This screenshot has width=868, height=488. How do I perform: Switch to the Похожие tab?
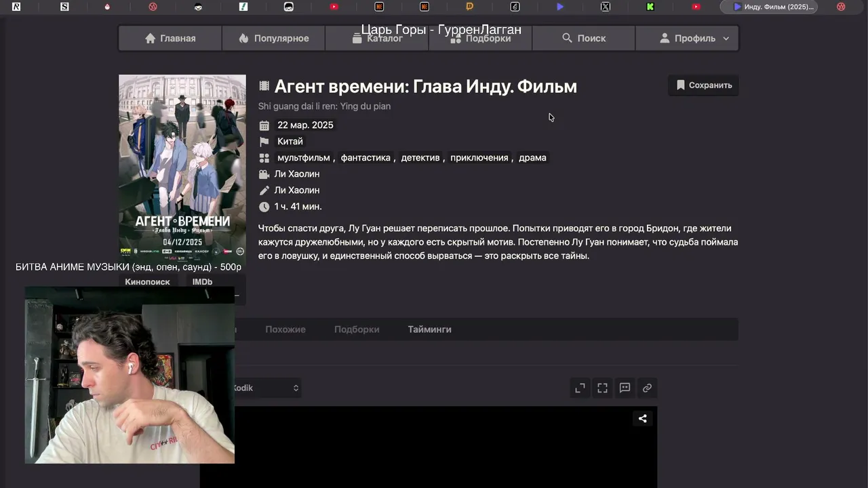[x=285, y=329]
